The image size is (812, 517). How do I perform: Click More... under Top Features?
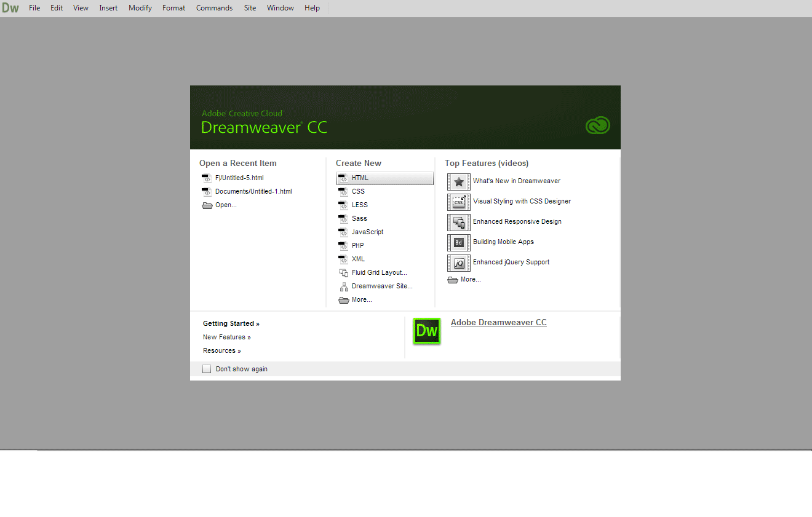click(471, 280)
